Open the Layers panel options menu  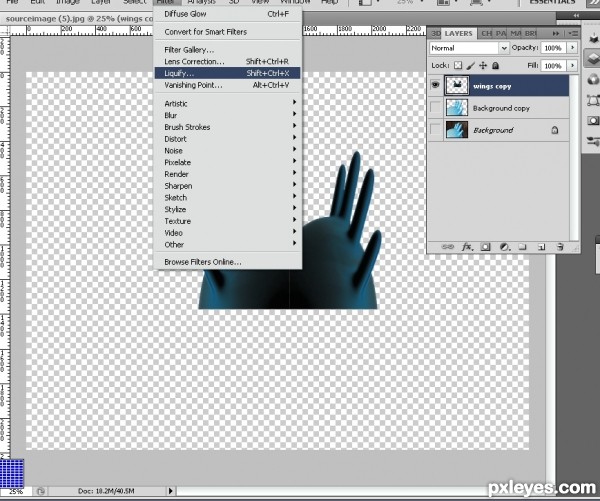pos(573,33)
